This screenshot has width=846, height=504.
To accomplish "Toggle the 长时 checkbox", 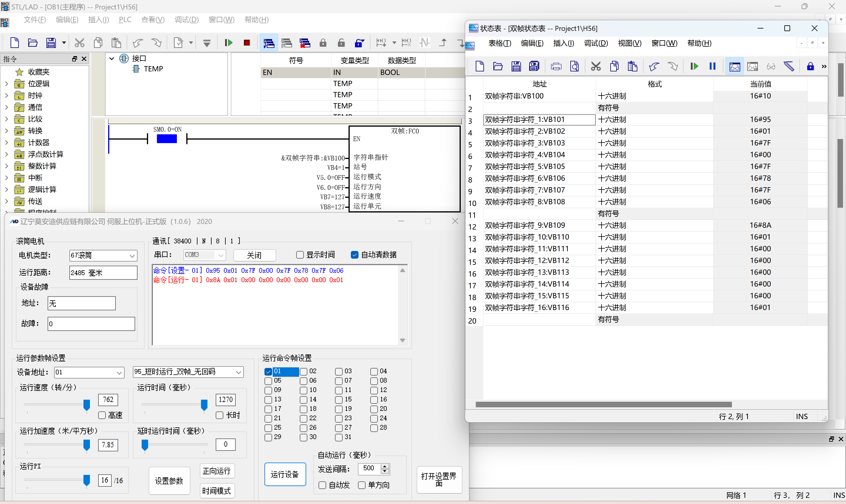I will coord(220,415).
